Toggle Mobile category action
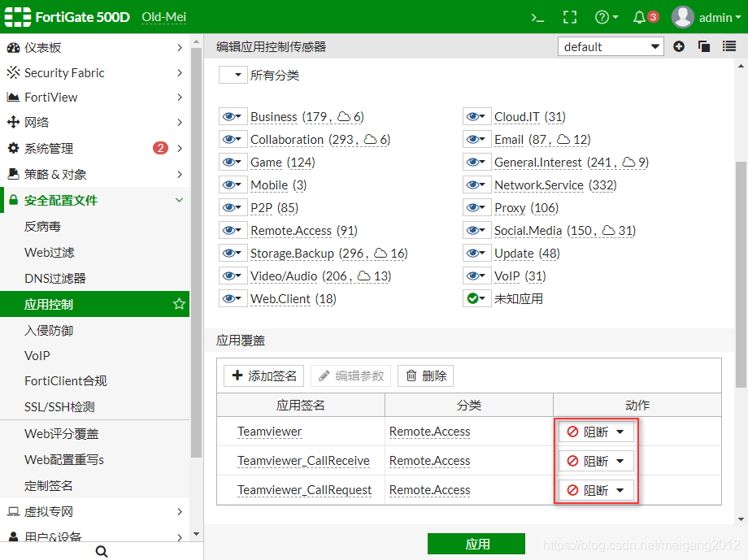 point(233,184)
